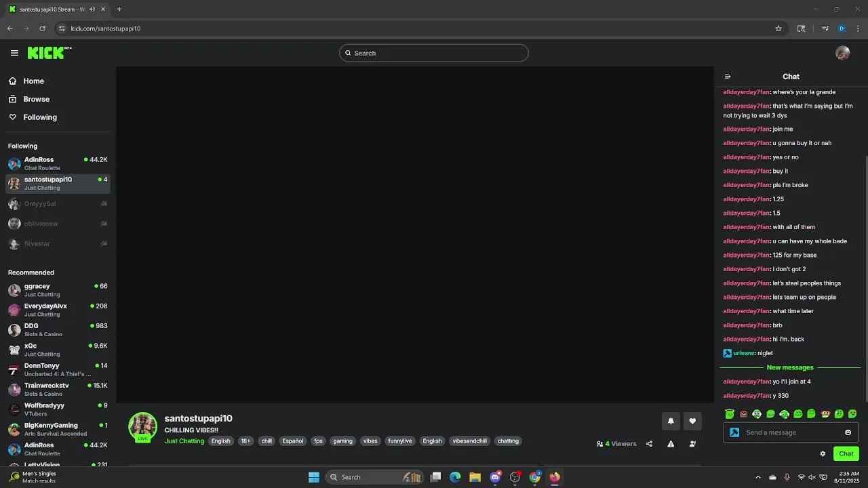868x488 pixels.
Task: Open the browser three-dot menu
Action: point(859,28)
